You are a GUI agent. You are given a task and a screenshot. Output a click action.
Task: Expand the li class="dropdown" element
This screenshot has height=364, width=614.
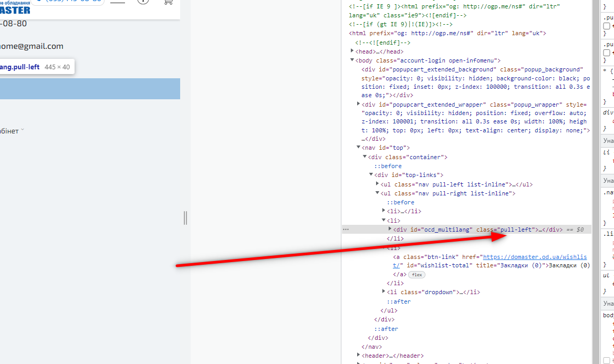[x=384, y=292]
